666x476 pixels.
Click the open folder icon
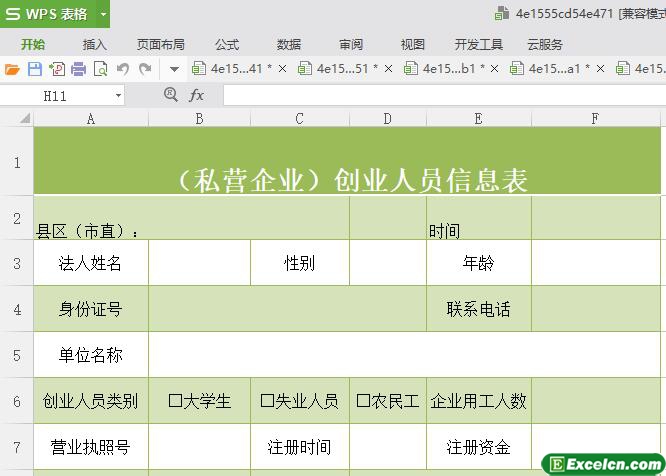(12, 69)
